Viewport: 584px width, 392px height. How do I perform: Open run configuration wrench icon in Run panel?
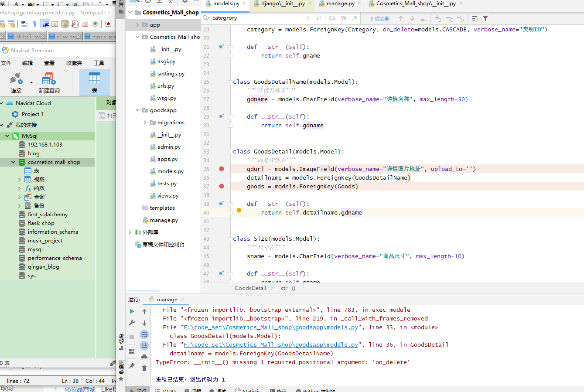pos(132,323)
